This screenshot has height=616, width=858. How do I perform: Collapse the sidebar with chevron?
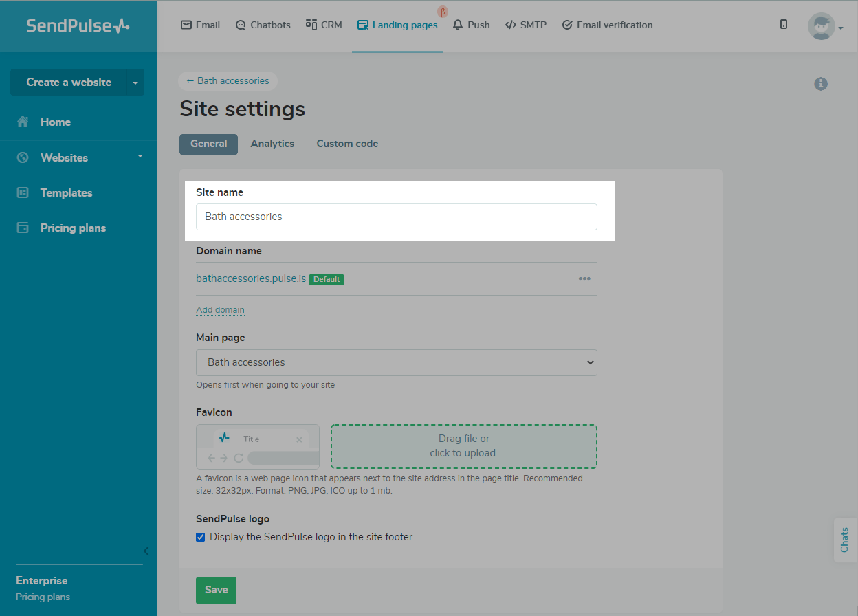pos(146,551)
